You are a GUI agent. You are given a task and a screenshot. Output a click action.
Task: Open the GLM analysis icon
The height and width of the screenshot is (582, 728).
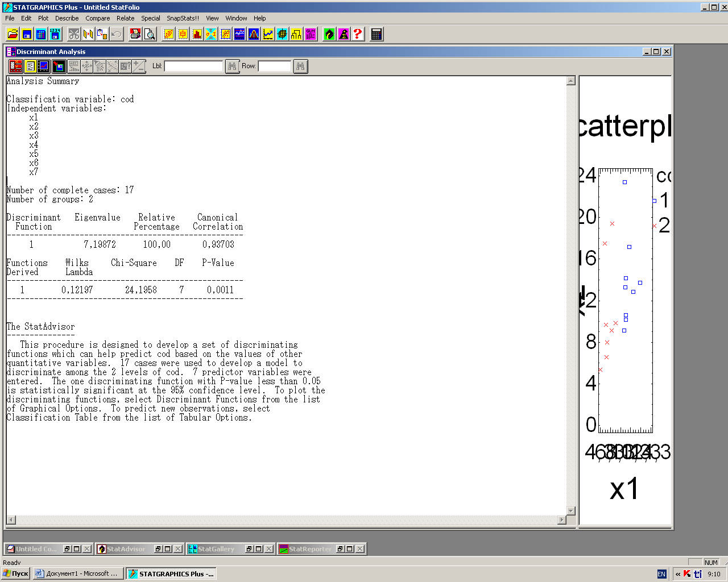(x=311, y=34)
